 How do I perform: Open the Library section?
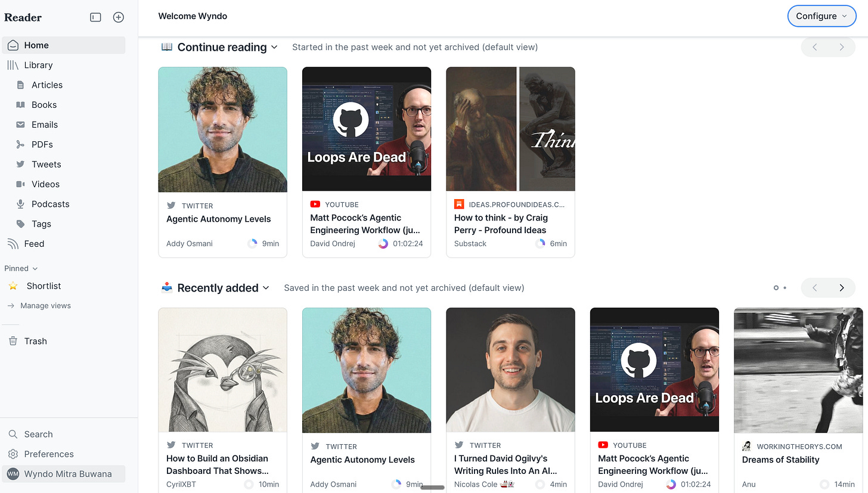pyautogui.click(x=63, y=65)
